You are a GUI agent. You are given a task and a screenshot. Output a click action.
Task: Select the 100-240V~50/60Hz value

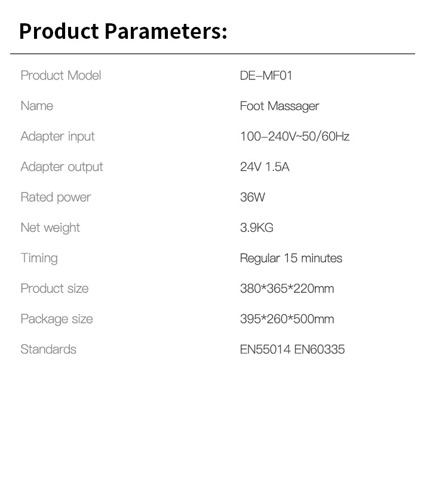point(294,136)
